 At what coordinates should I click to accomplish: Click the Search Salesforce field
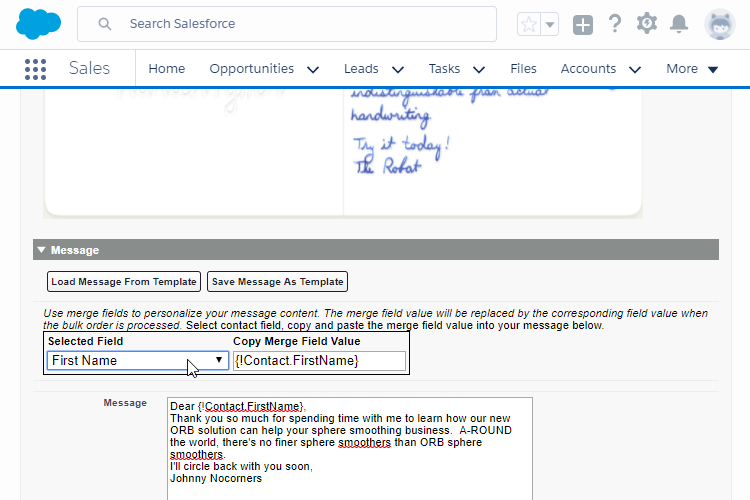pos(300,24)
